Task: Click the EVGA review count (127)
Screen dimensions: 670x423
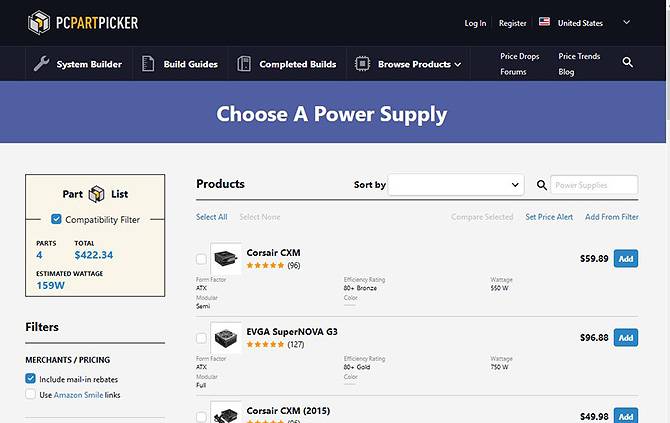Action: click(x=296, y=344)
